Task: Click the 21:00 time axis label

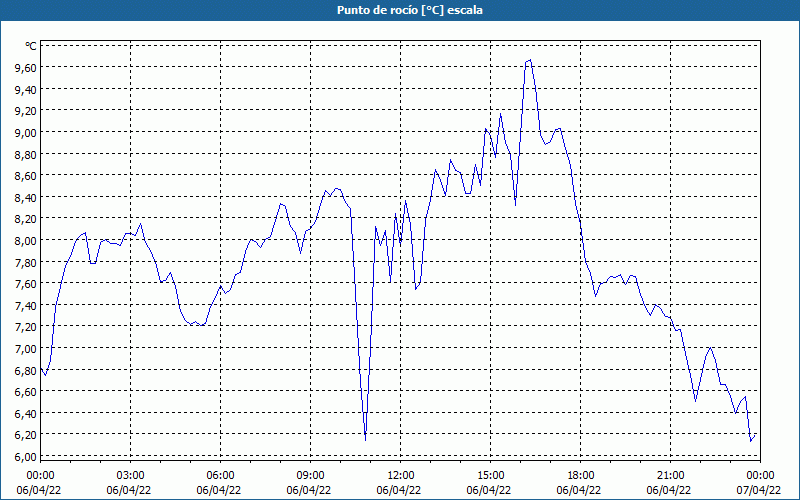Action: coord(670,476)
